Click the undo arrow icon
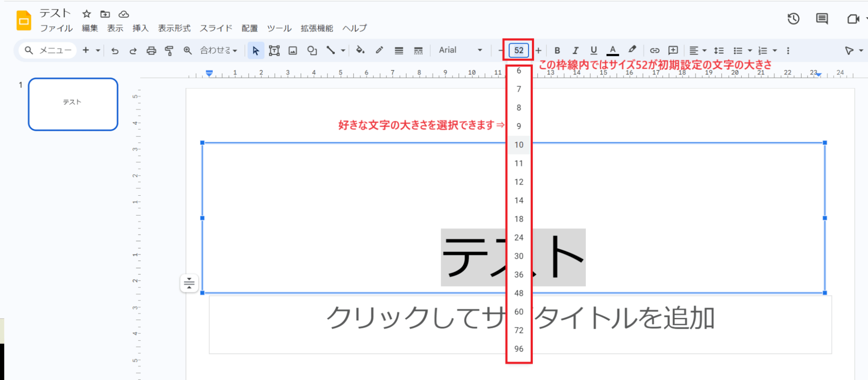868x380 pixels. click(x=115, y=51)
